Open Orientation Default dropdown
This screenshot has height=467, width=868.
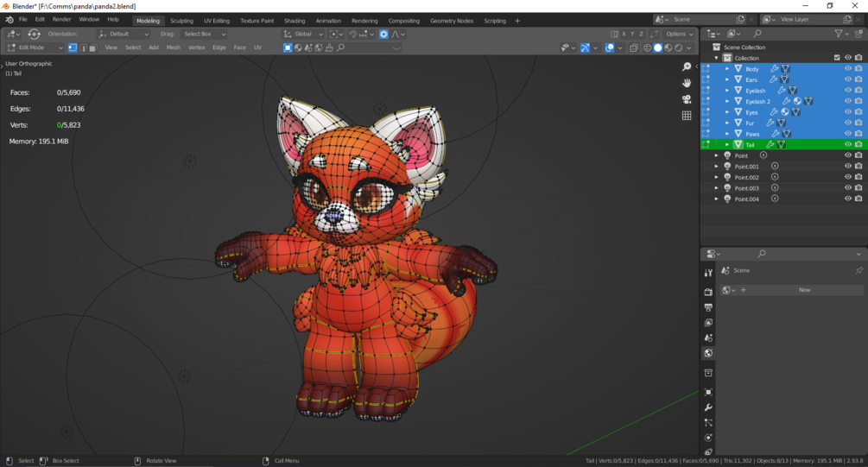click(123, 34)
